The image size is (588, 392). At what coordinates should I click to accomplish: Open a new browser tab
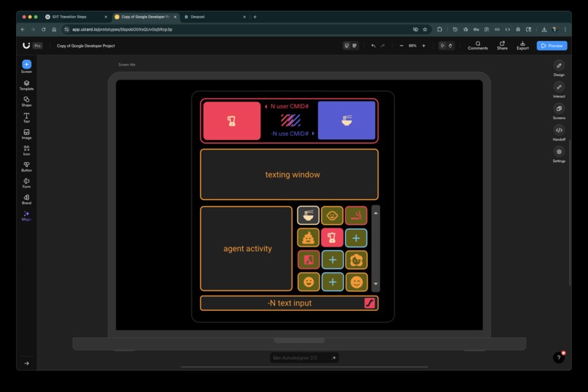click(255, 17)
